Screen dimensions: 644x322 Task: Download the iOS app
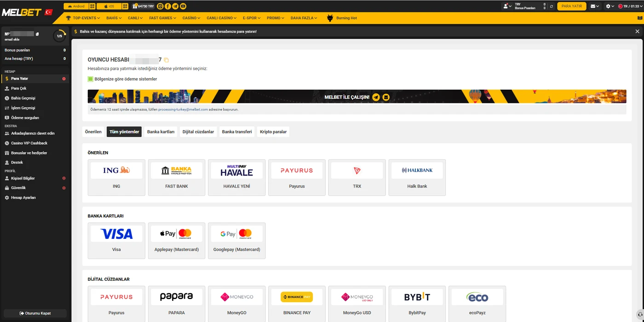point(109,6)
